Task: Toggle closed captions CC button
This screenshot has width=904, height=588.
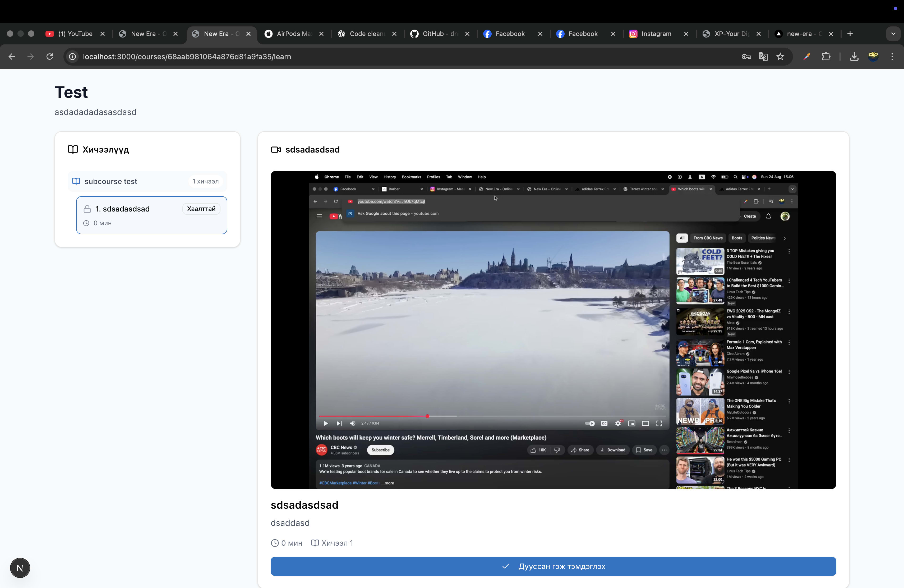Action: [x=604, y=423]
